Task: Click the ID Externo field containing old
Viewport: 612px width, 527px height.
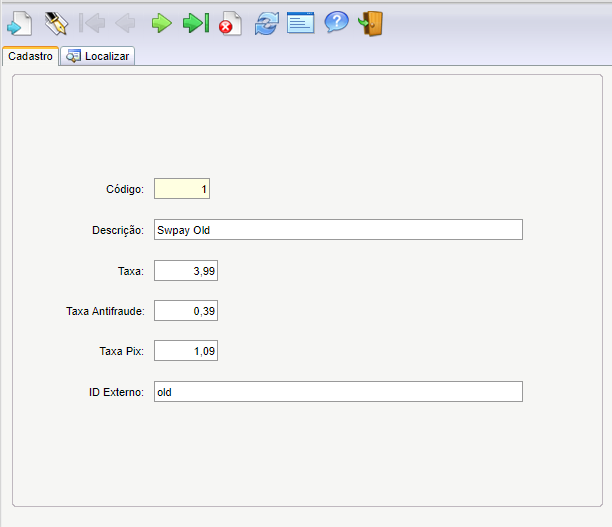Action: [x=338, y=392]
